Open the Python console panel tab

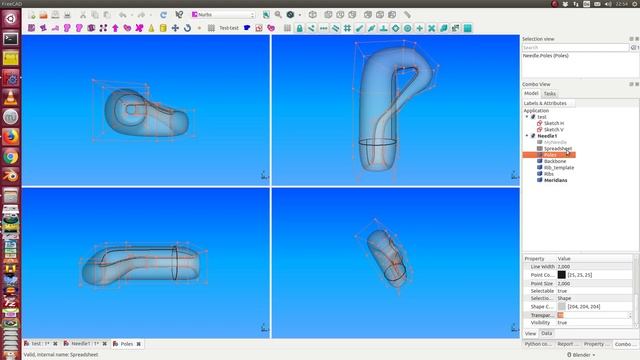[x=538, y=344]
